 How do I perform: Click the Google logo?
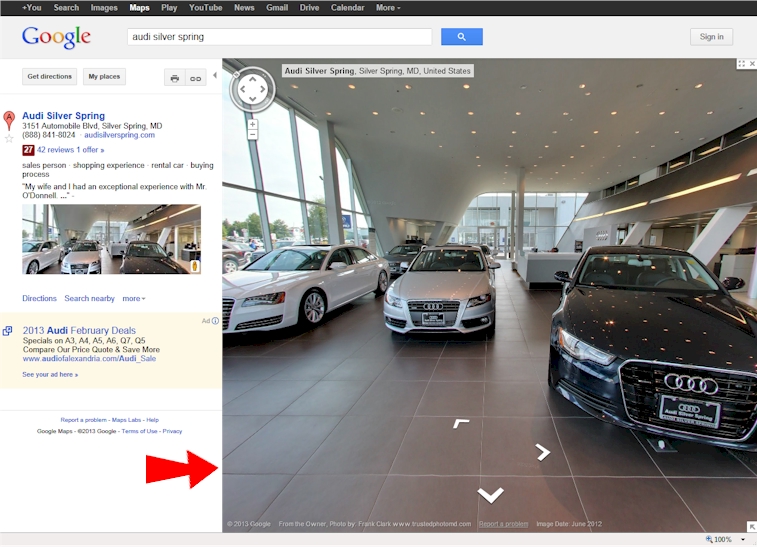pyautogui.click(x=56, y=37)
